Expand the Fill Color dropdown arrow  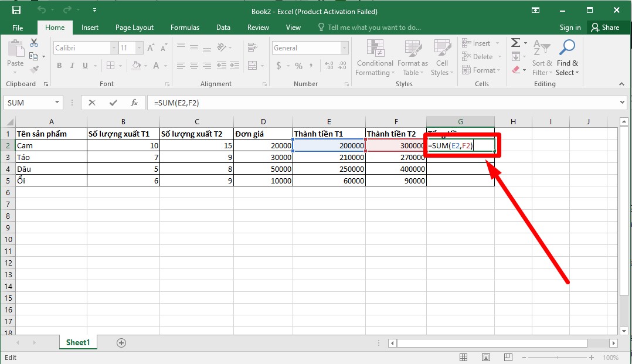(x=144, y=66)
